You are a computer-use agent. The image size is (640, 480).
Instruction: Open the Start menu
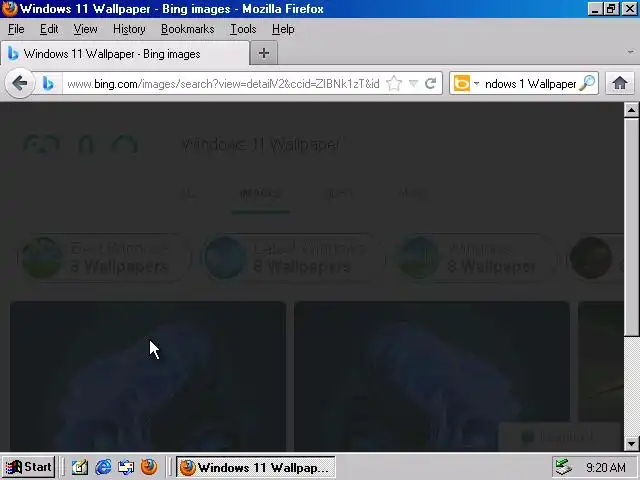click(x=29, y=467)
